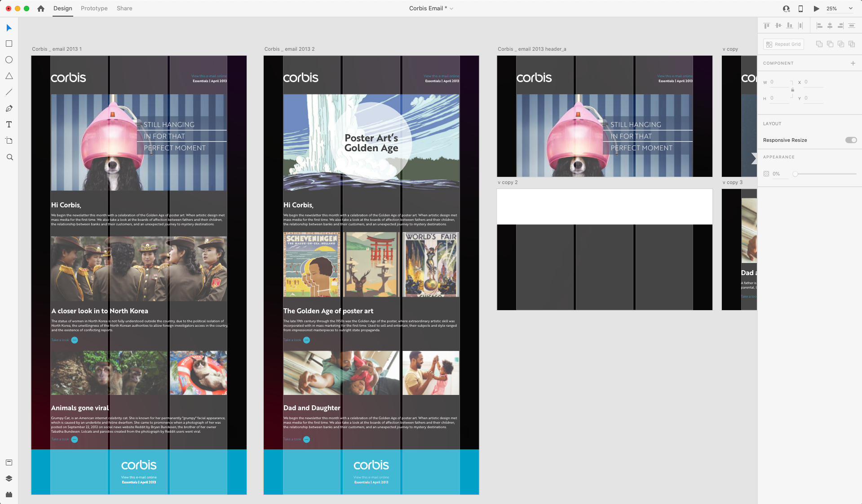The width and height of the screenshot is (862, 504).
Task: Switch to the Prototype tab
Action: pos(94,9)
